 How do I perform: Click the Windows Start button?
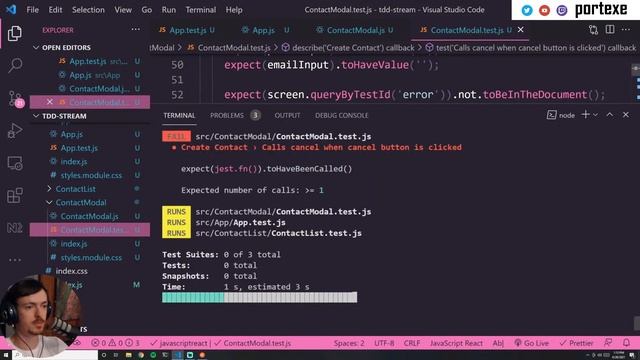6,355
